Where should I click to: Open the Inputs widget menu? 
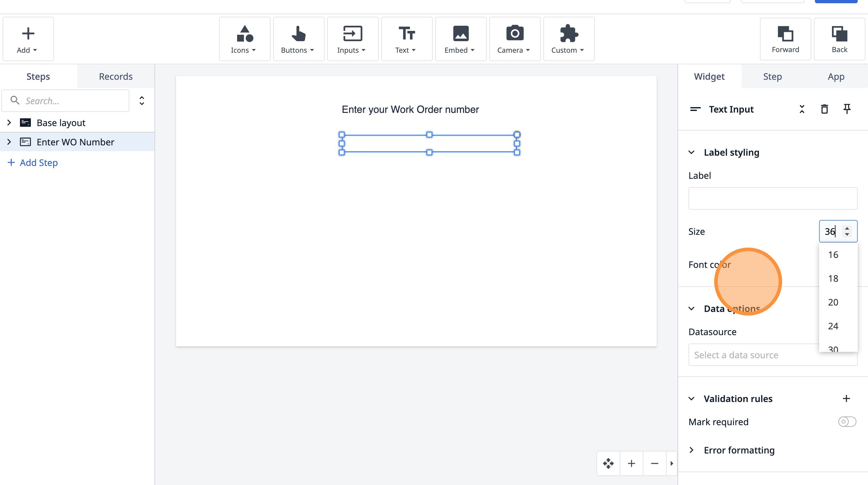(352, 39)
